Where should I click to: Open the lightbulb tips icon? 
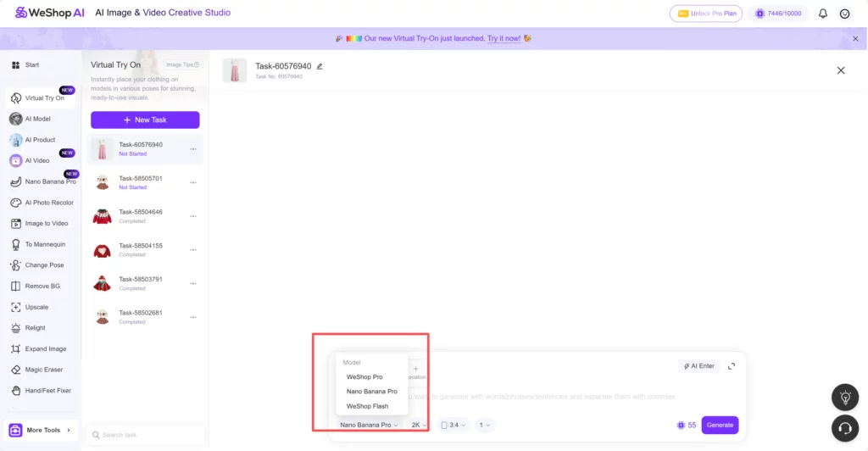[x=844, y=397]
